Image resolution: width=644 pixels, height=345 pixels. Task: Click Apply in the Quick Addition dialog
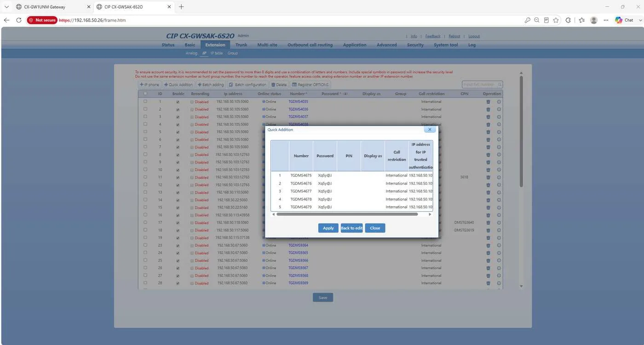[328, 228]
